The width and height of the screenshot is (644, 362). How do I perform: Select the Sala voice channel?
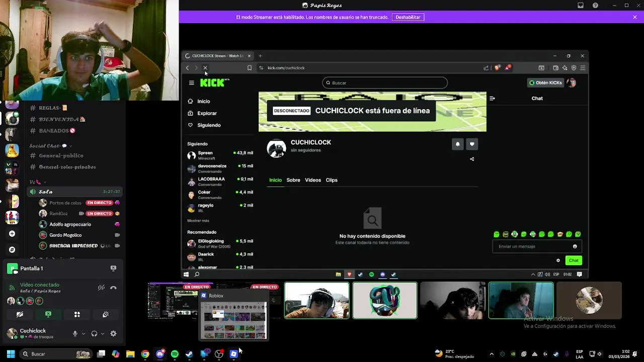[74, 192]
